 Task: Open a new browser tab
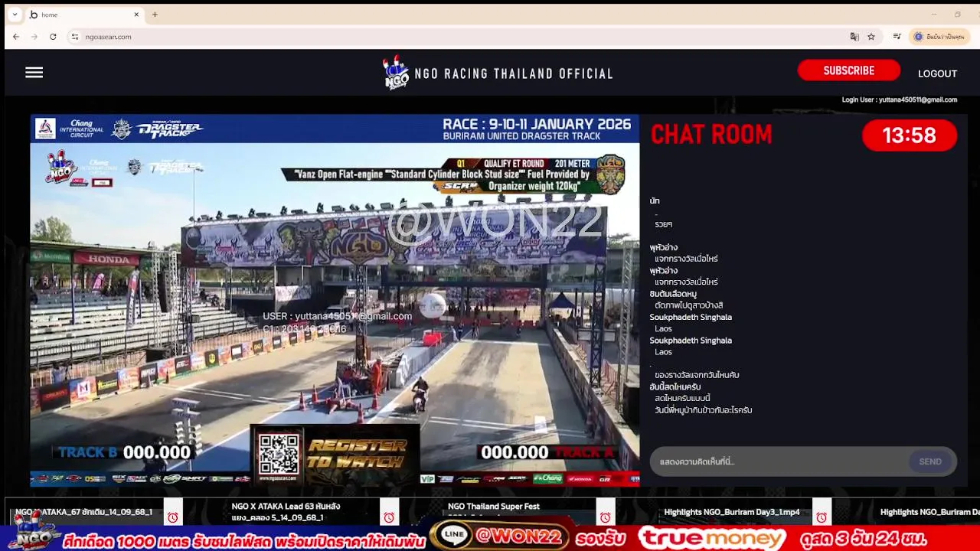point(155,15)
